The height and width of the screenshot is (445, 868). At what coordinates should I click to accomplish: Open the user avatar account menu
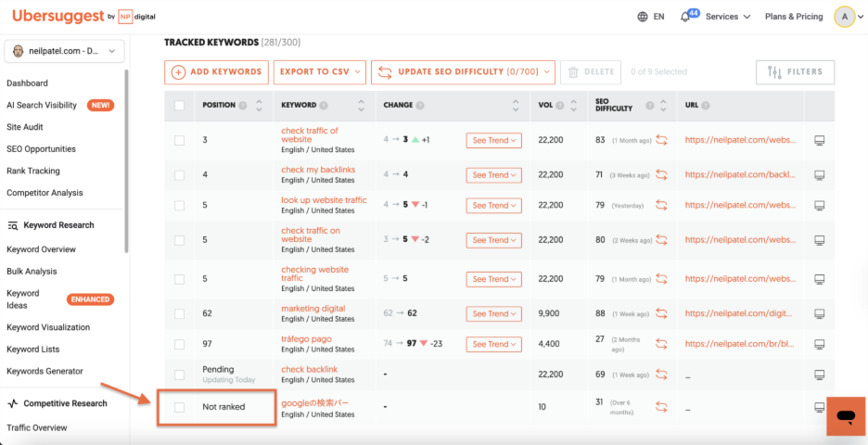click(845, 17)
